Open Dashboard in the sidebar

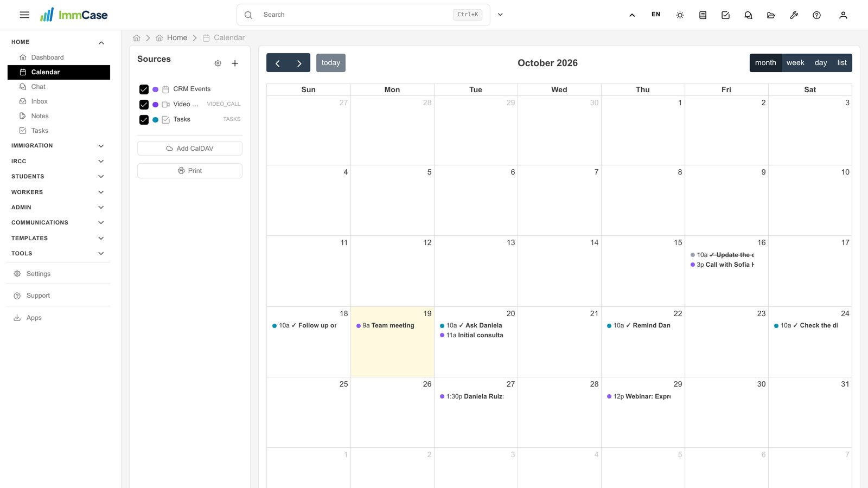59,57
